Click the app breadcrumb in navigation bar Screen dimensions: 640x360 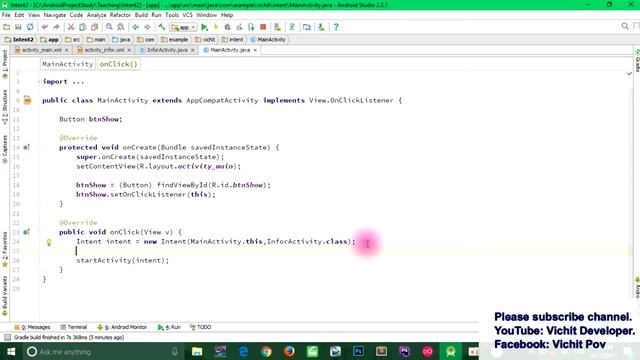(x=49, y=40)
